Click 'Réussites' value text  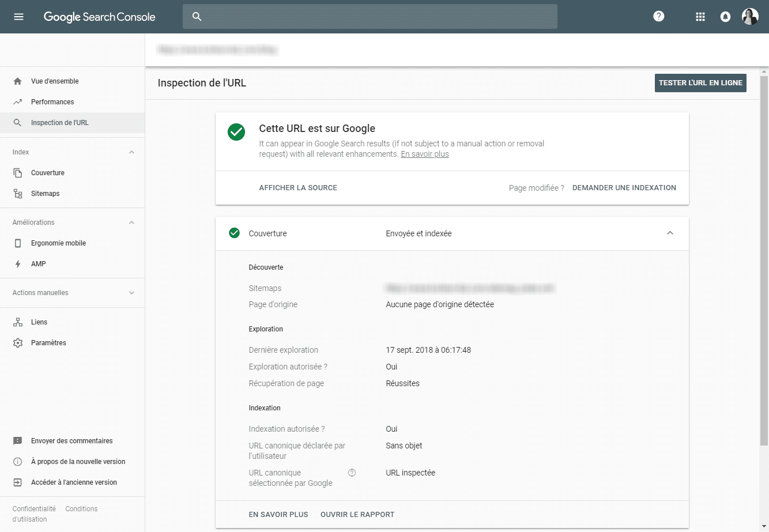tap(402, 383)
